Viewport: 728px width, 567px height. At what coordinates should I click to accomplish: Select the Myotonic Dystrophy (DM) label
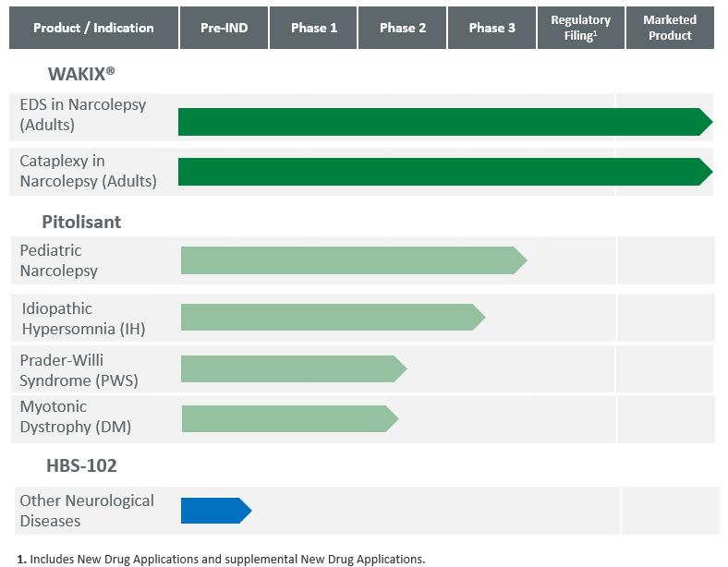[75, 416]
